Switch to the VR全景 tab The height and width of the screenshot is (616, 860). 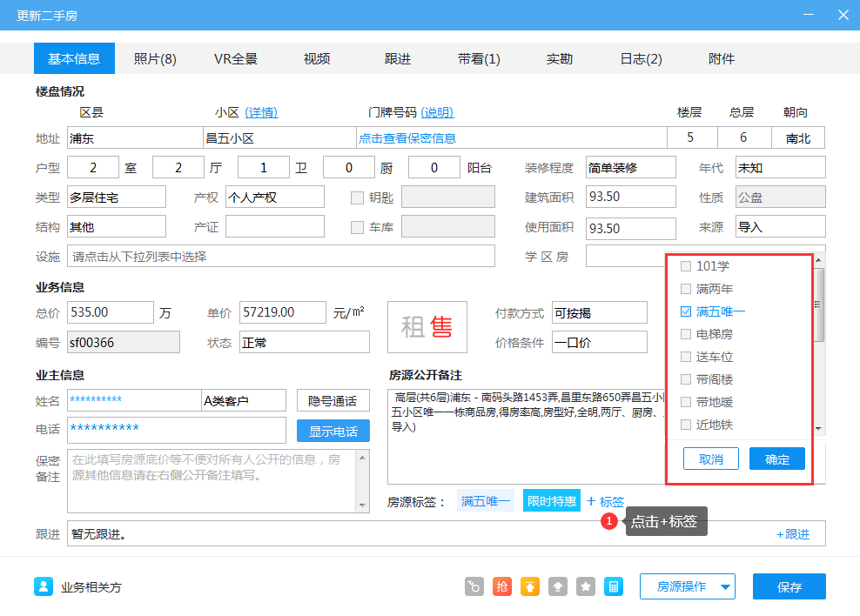point(236,58)
